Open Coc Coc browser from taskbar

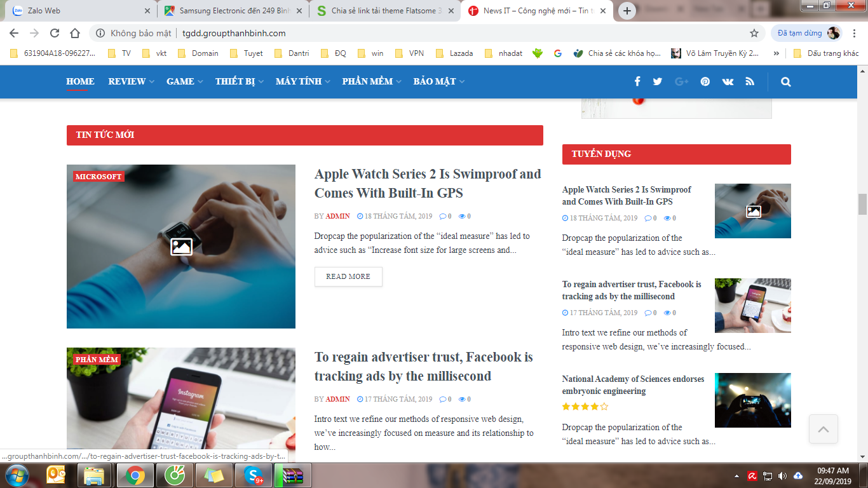tap(173, 475)
